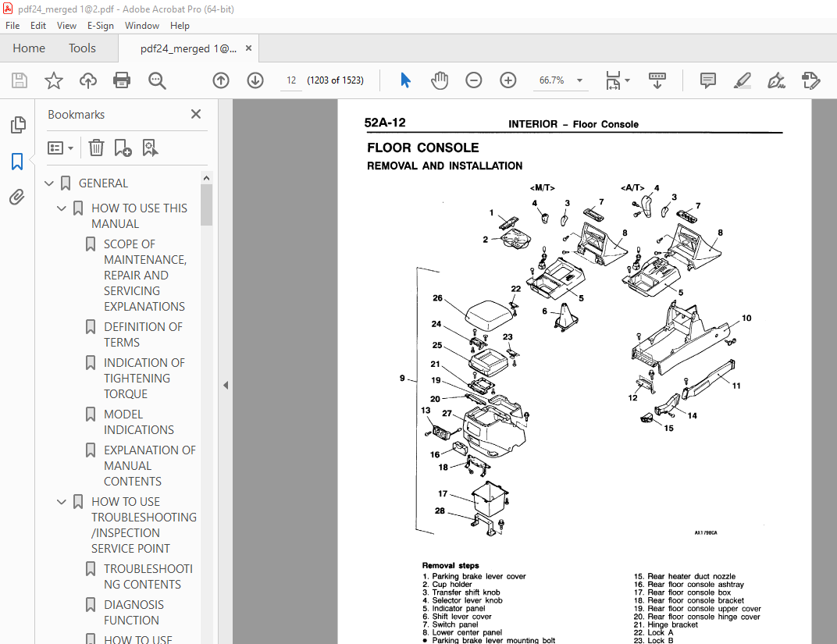
Task: Open the E-Sign menu
Action: pos(101,26)
